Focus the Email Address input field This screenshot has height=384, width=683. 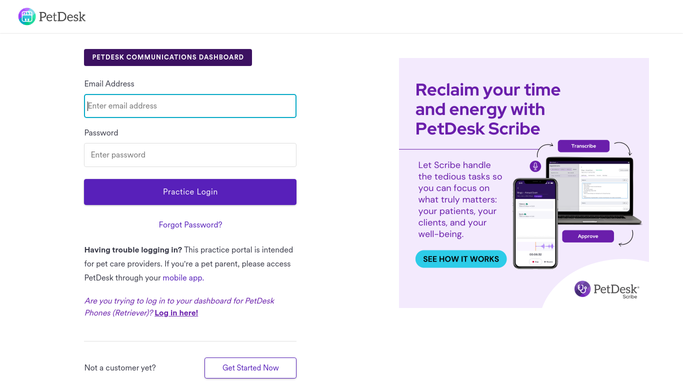coord(190,106)
